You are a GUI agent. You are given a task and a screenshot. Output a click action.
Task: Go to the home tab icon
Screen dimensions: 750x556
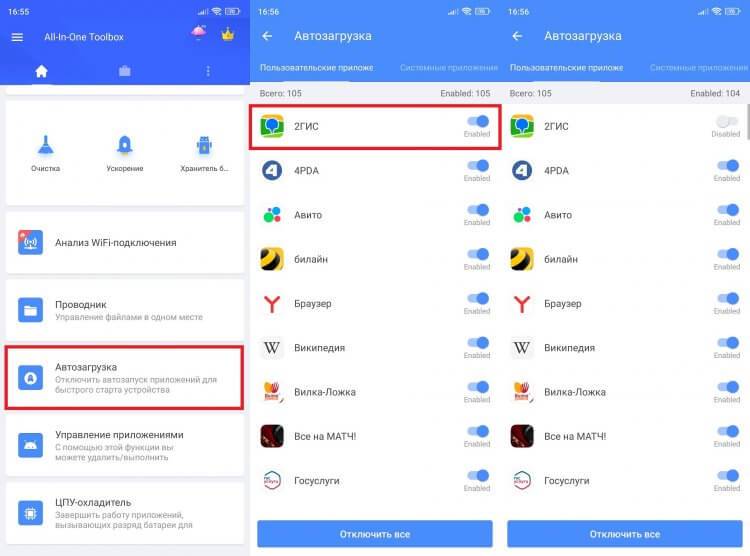[42, 71]
